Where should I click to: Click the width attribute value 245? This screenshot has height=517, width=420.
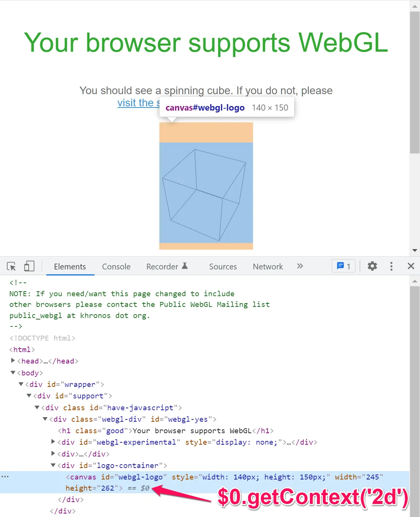pyautogui.click(x=373, y=477)
